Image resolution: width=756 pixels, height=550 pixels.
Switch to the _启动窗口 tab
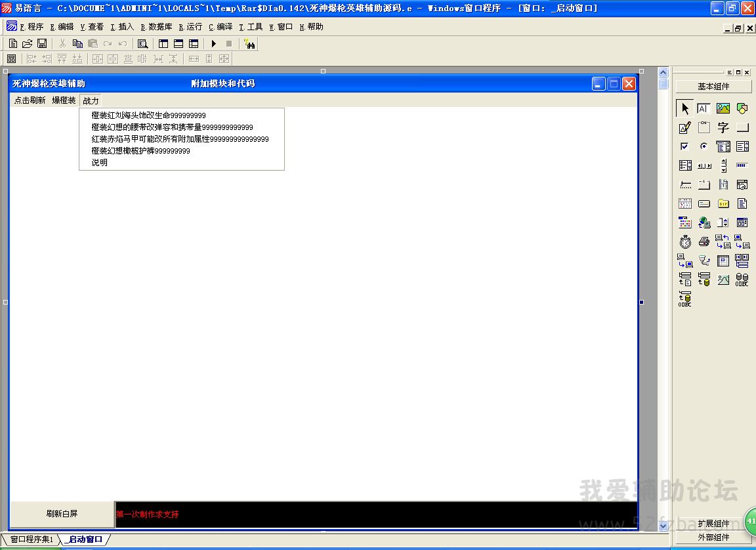coord(85,539)
